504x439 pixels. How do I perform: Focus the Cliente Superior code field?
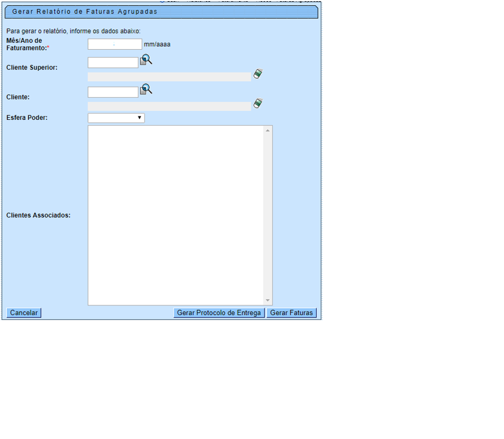113,63
